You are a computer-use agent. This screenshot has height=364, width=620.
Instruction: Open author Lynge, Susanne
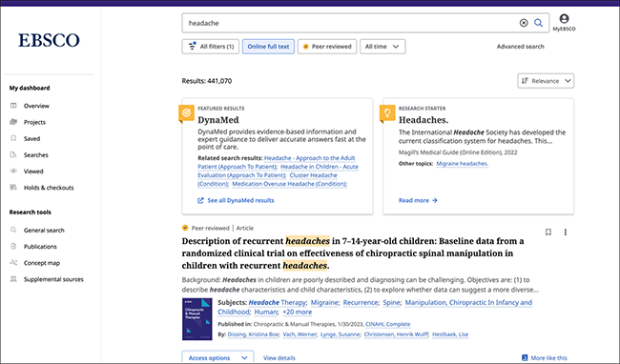(x=341, y=334)
